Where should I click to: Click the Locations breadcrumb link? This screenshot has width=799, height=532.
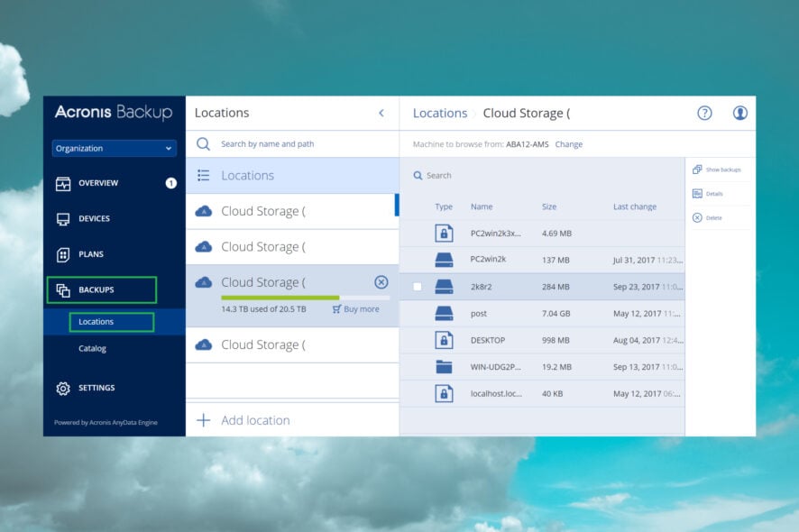coord(440,113)
